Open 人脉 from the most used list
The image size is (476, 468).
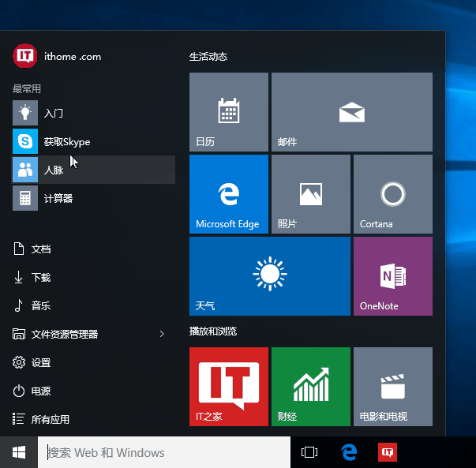click(54, 170)
